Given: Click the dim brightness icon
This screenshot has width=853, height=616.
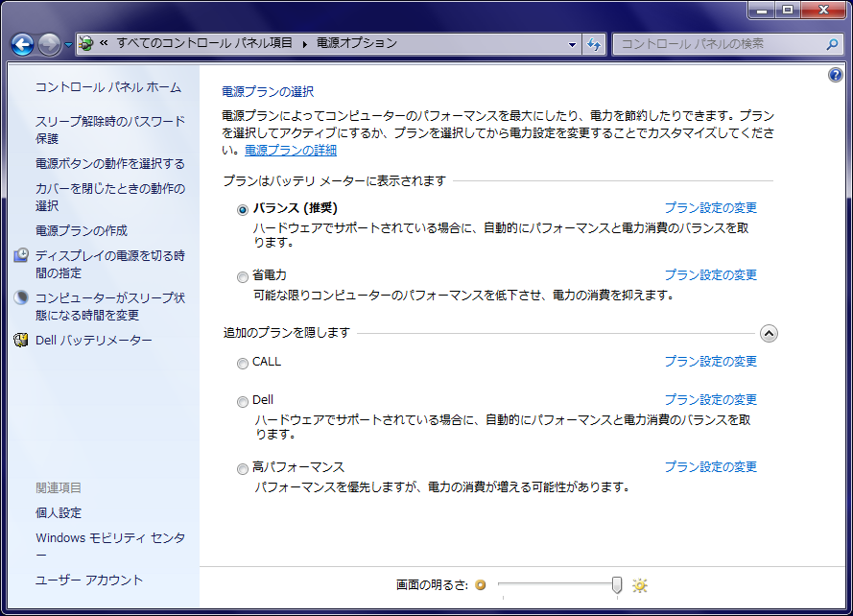Looking at the screenshot, I should point(481,585).
